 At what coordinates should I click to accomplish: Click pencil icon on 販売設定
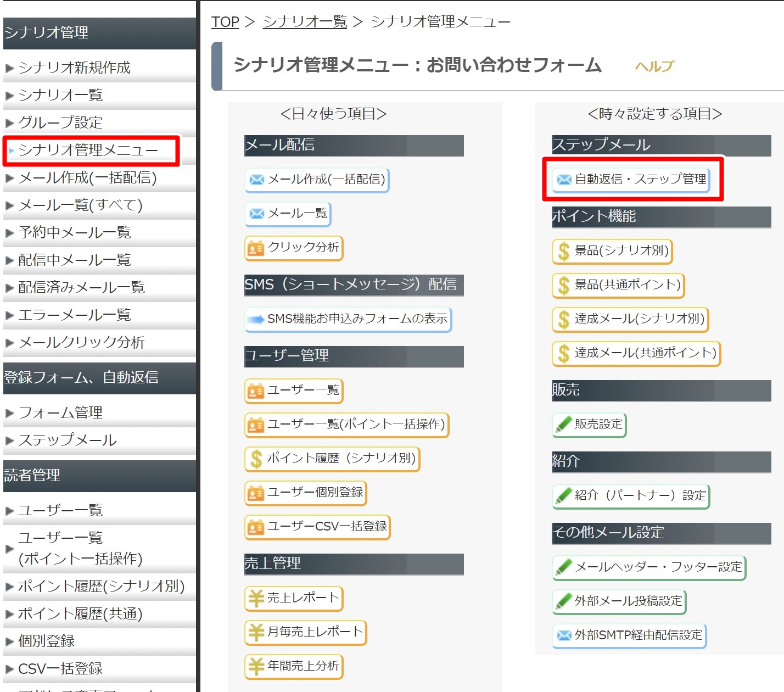(564, 425)
